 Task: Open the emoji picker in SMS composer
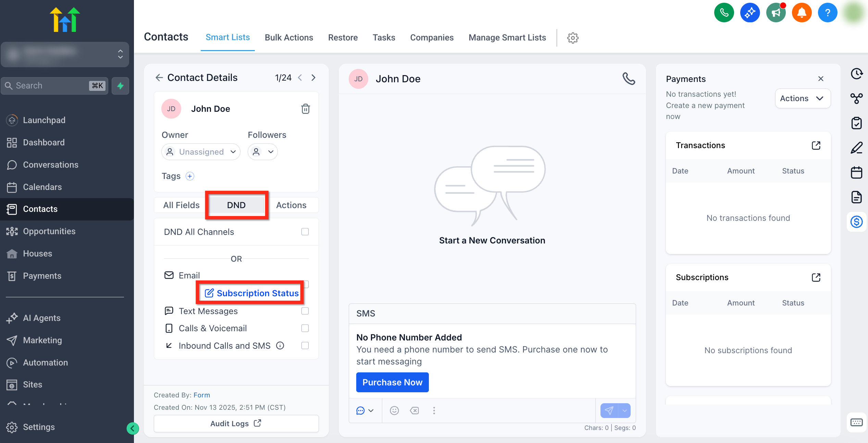point(394,410)
